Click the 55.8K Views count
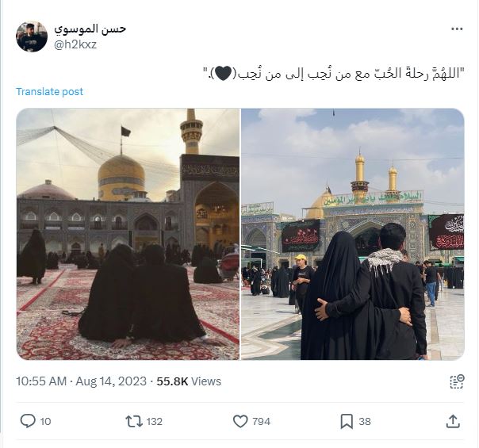This screenshot has height=448, width=479. click(x=189, y=381)
